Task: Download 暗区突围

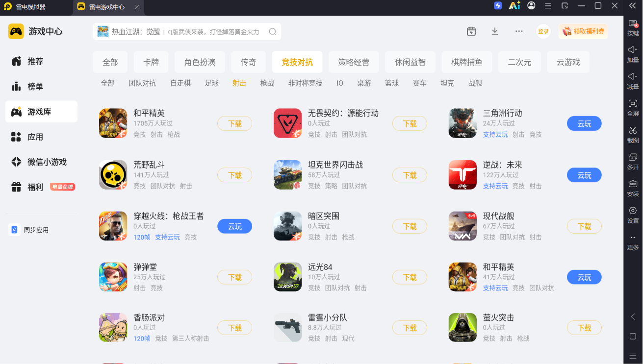Action: point(410,226)
